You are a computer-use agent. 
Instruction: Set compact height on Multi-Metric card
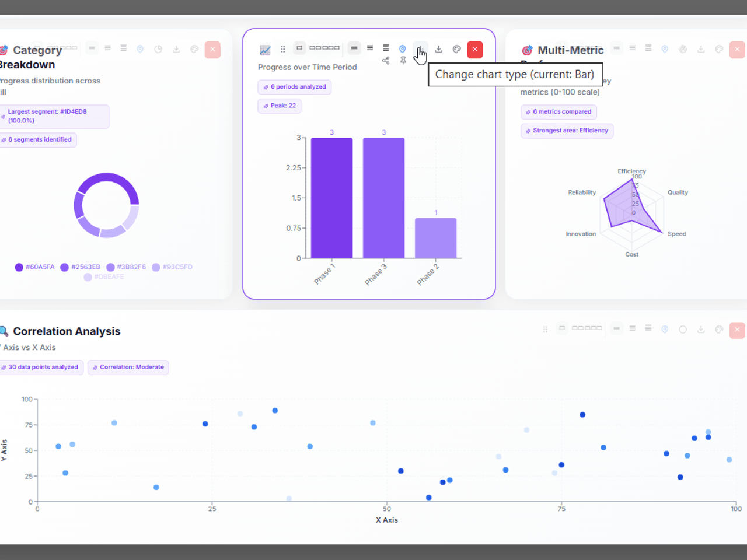[617, 48]
